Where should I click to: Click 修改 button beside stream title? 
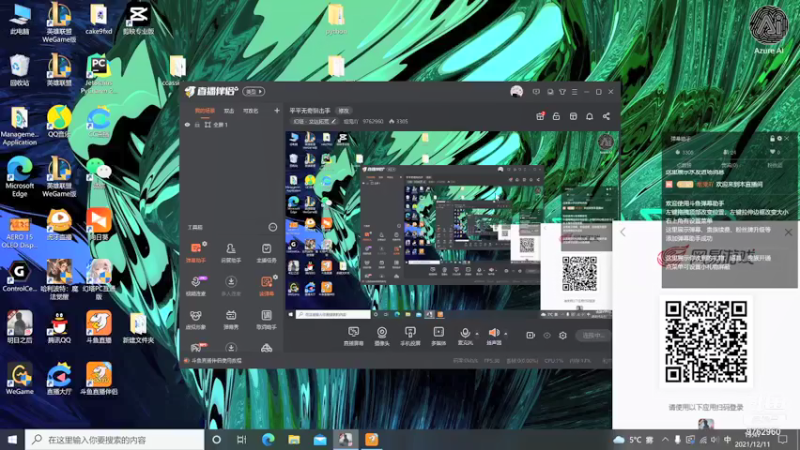[344, 111]
